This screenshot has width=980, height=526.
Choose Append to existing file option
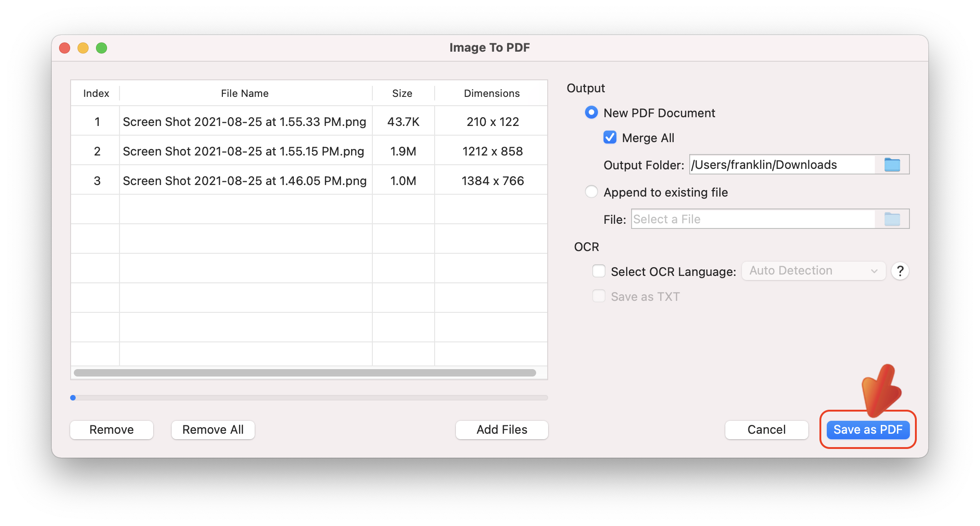(x=591, y=192)
